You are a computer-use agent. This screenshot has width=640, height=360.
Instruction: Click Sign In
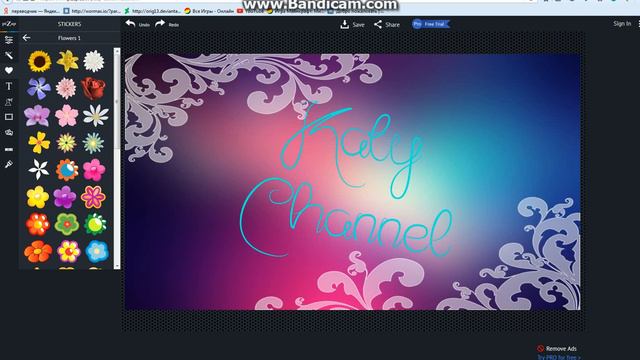click(622, 24)
